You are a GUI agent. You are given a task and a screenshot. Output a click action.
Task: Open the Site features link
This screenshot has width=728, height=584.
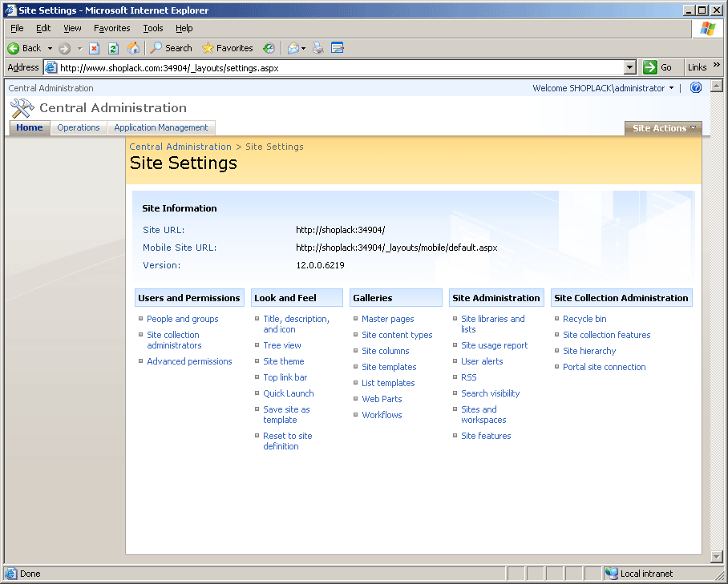tap(486, 436)
